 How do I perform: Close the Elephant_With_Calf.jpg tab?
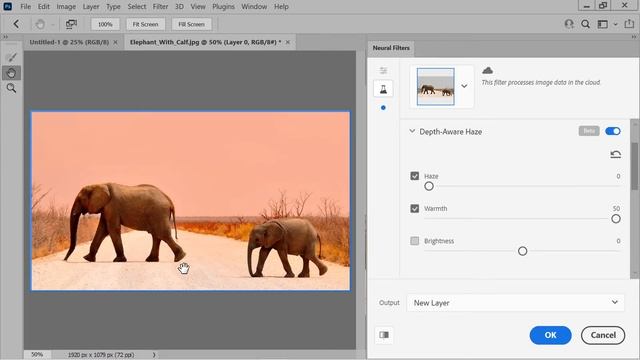pyautogui.click(x=288, y=42)
